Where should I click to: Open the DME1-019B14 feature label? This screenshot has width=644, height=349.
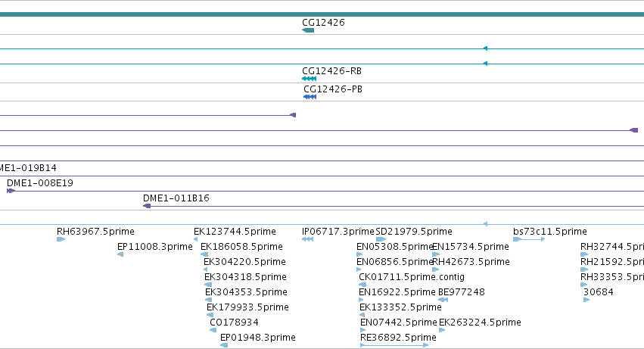coord(27,168)
